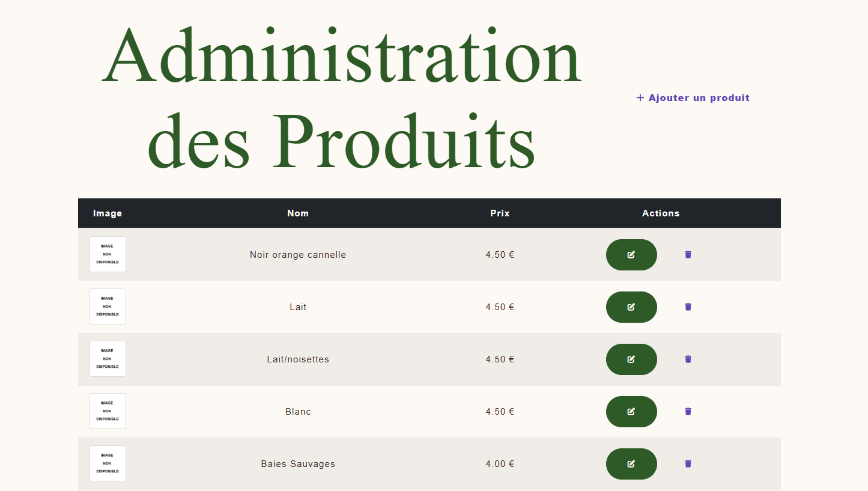Viewport: 868px width, 491px height.
Task: Click the image placeholder for Lait
Action: click(108, 306)
